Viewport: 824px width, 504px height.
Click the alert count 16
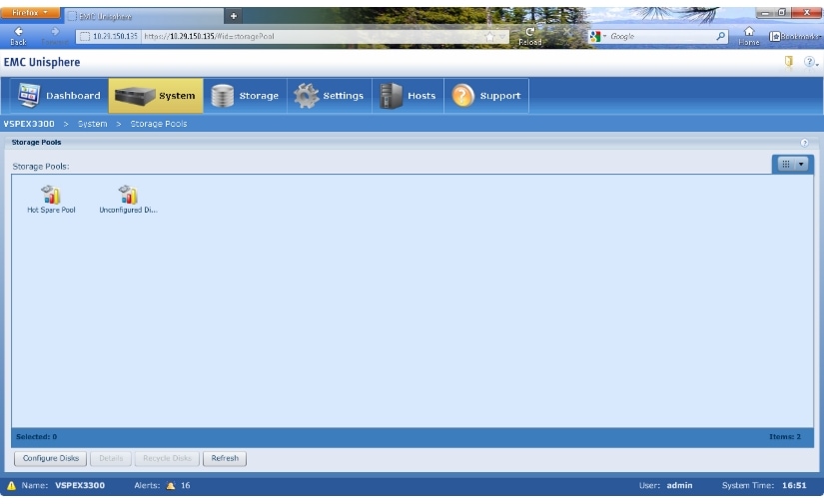coord(186,486)
